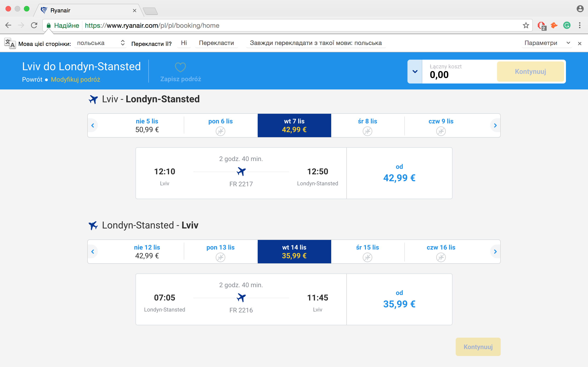
Task: Expand total cost breakdown chevron
Action: (415, 72)
